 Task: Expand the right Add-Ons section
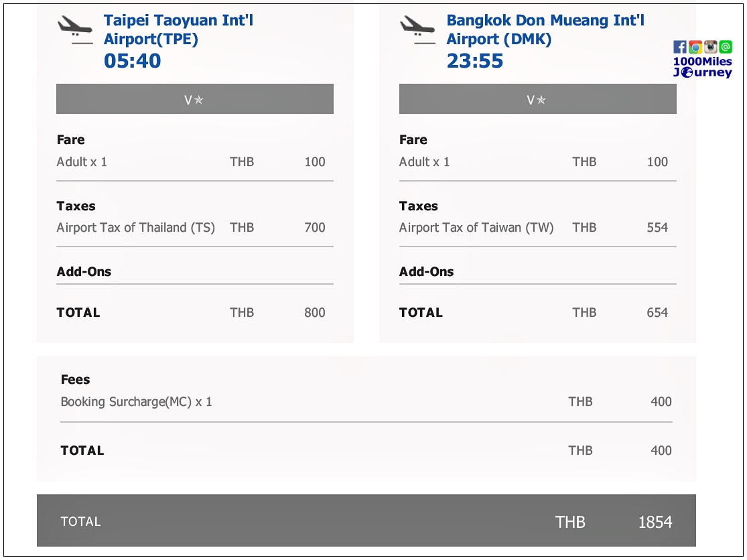426,271
